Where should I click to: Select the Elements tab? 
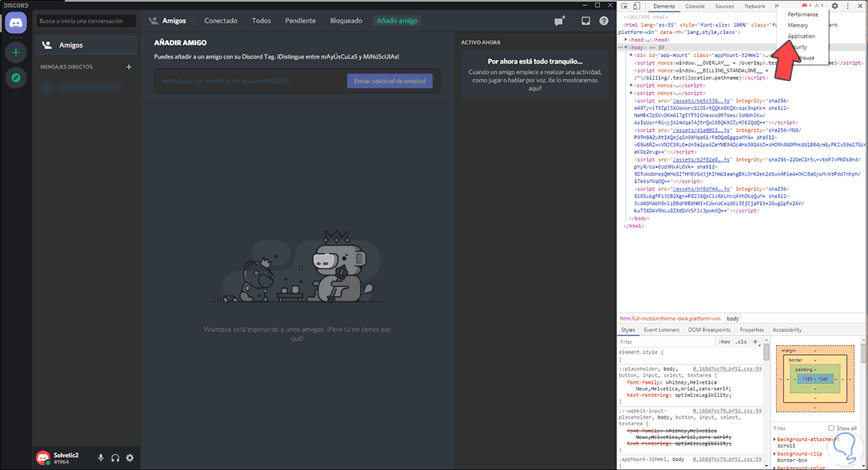[x=663, y=6]
